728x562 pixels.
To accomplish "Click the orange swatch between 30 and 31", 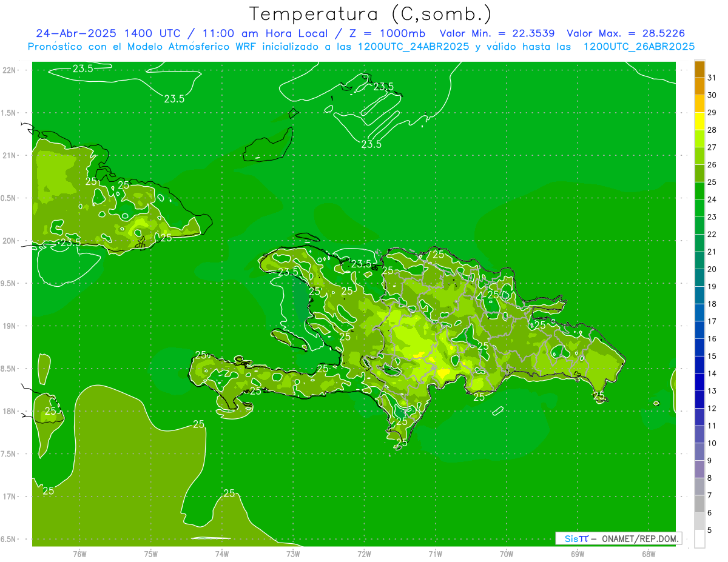I will point(699,87).
